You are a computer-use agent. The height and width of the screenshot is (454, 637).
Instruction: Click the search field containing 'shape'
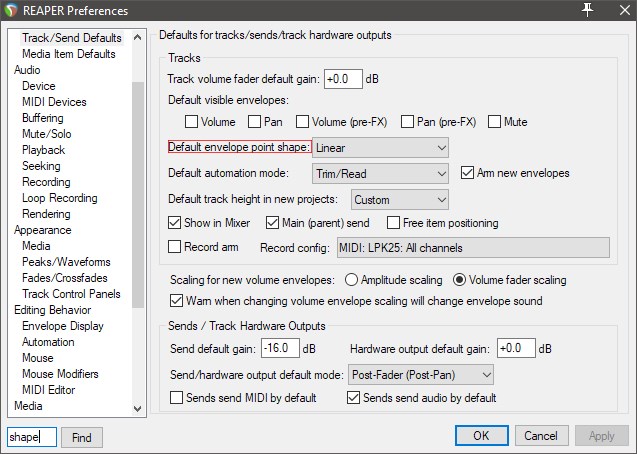click(x=32, y=437)
